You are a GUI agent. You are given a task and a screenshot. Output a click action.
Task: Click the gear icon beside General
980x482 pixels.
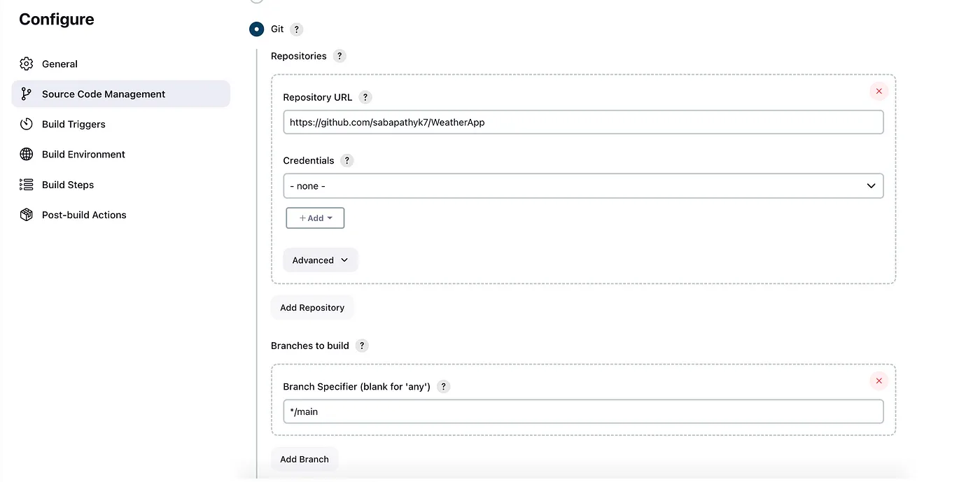pyautogui.click(x=26, y=64)
